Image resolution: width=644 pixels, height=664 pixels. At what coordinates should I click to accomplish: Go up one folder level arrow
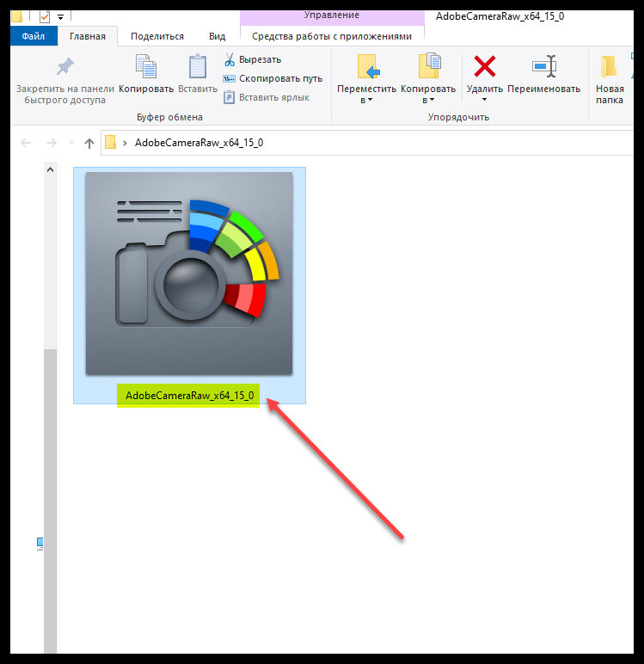[89, 143]
